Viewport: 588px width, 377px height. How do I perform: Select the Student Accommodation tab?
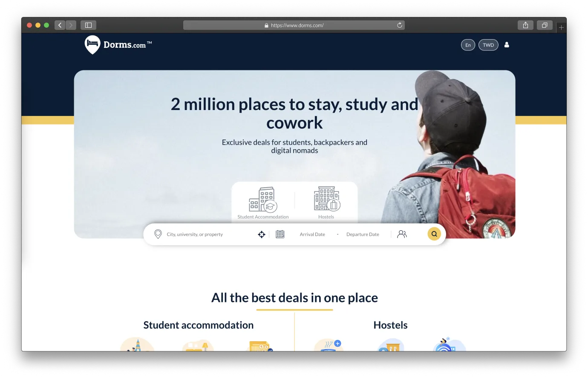263,203
